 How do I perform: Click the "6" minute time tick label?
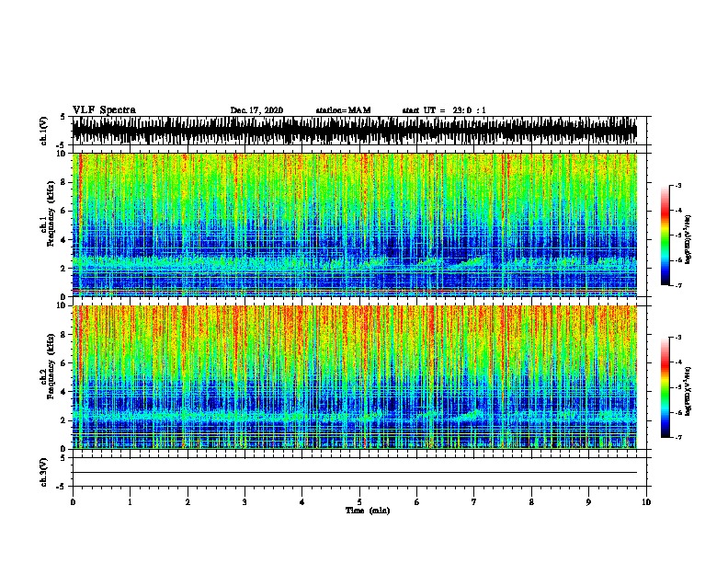click(x=417, y=502)
